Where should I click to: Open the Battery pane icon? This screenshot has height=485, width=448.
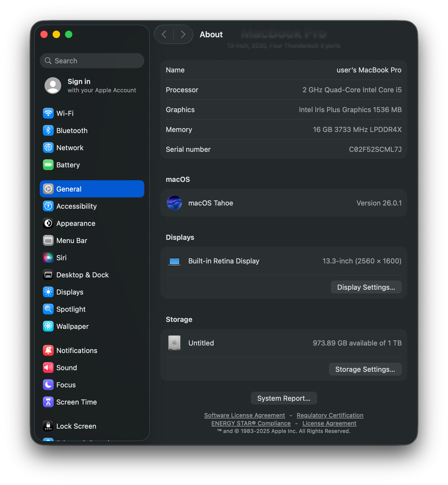coord(48,165)
